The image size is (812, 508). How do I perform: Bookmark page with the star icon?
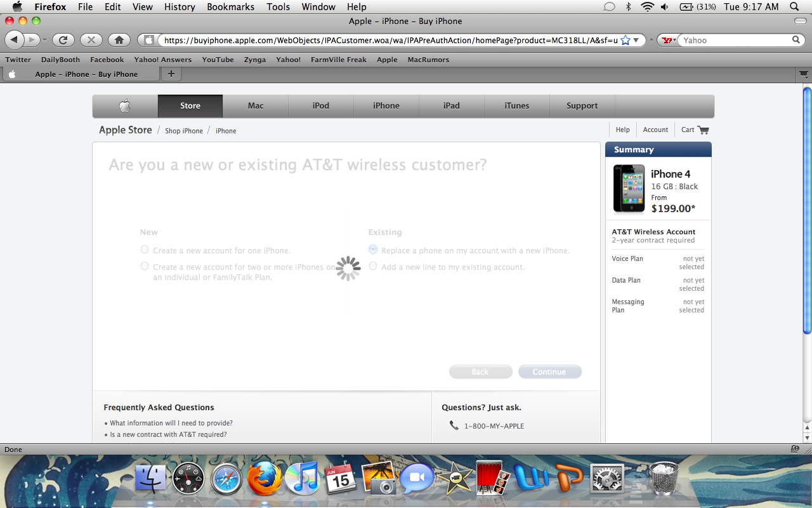click(x=625, y=40)
